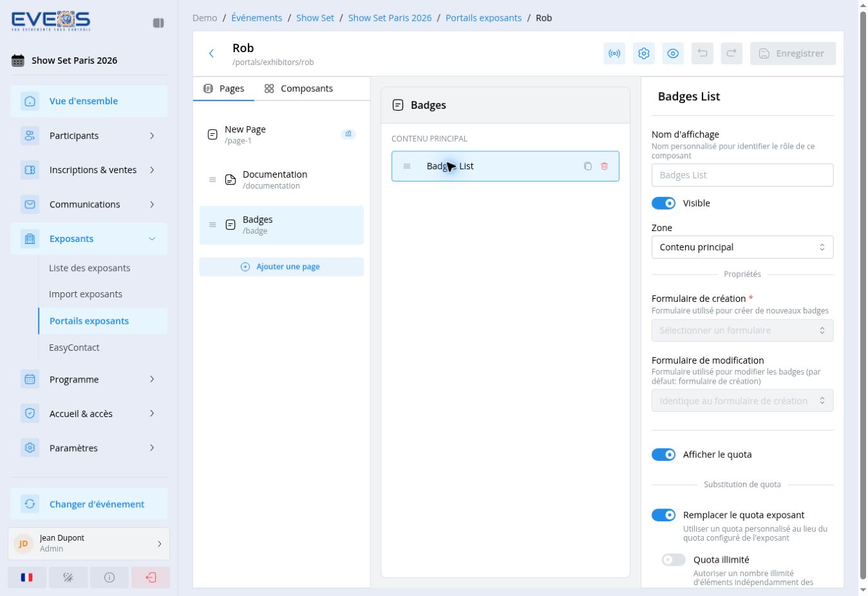Open Vue d'ensemble in sidebar
The image size is (868, 596).
[x=89, y=101]
